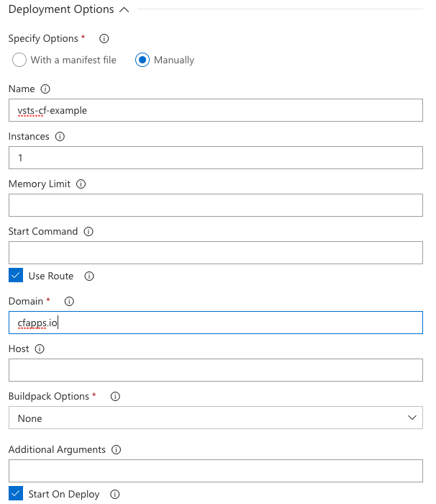Show info tooltip for Instances

point(60,136)
